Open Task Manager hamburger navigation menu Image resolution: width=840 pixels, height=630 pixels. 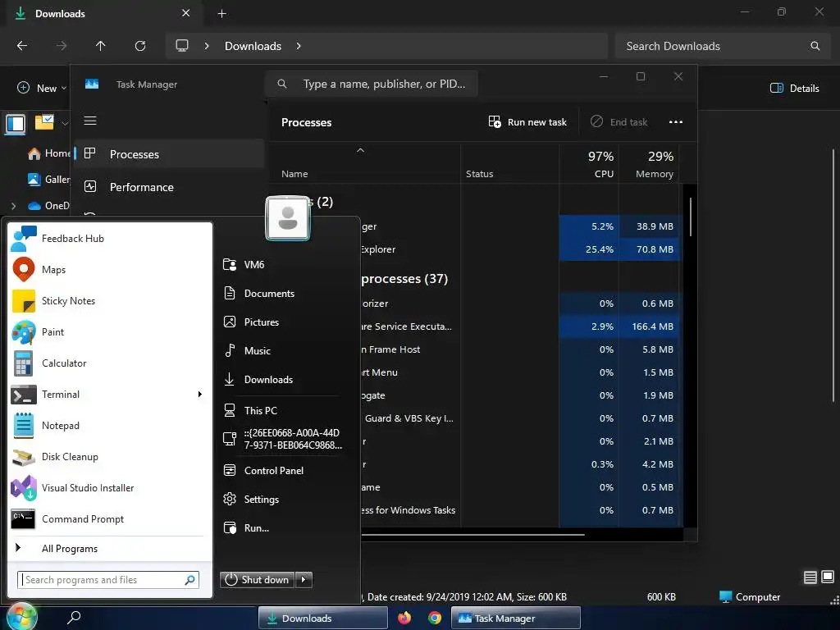click(x=90, y=121)
